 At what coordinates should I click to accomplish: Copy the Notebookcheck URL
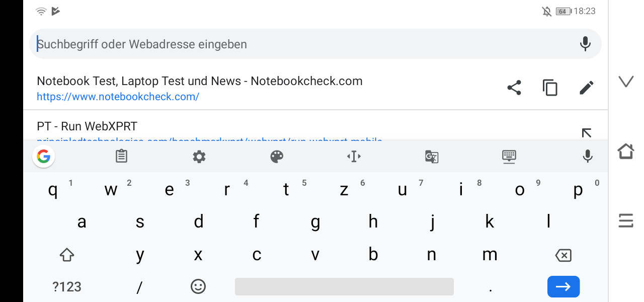tap(550, 88)
